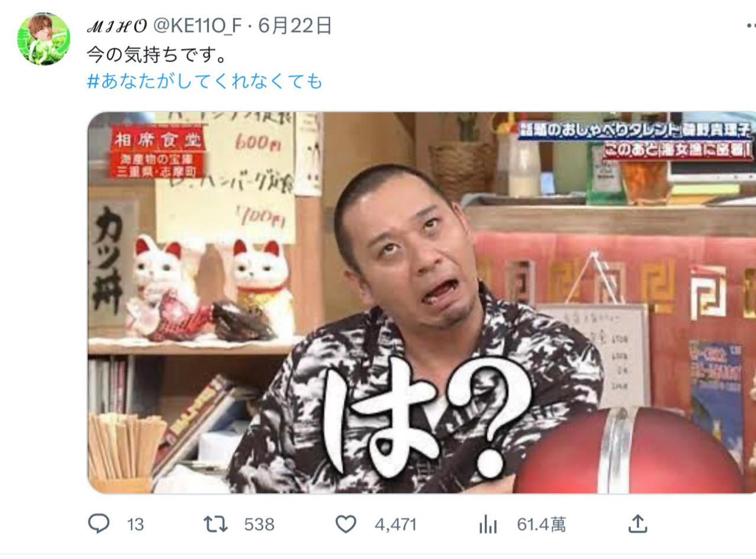Screen dimensions: 756x559
Task: Click the red 相席食堂 label in image
Action: [x=157, y=152]
